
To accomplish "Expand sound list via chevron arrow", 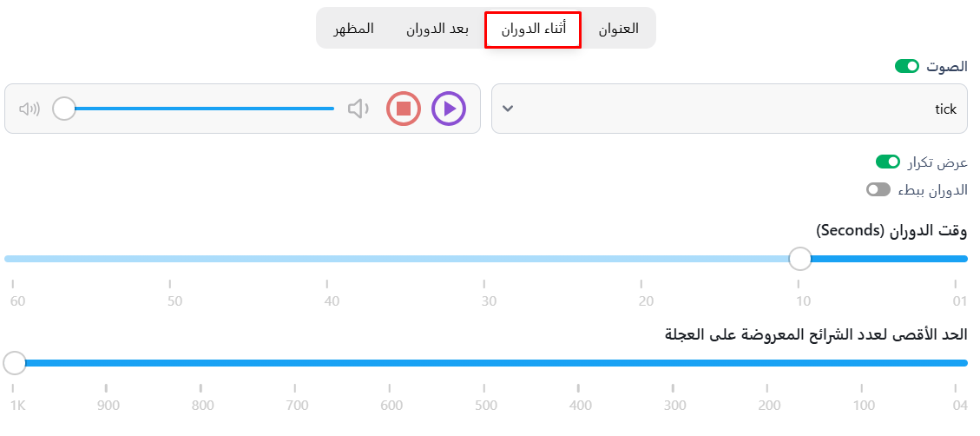I will pyautogui.click(x=509, y=109).
